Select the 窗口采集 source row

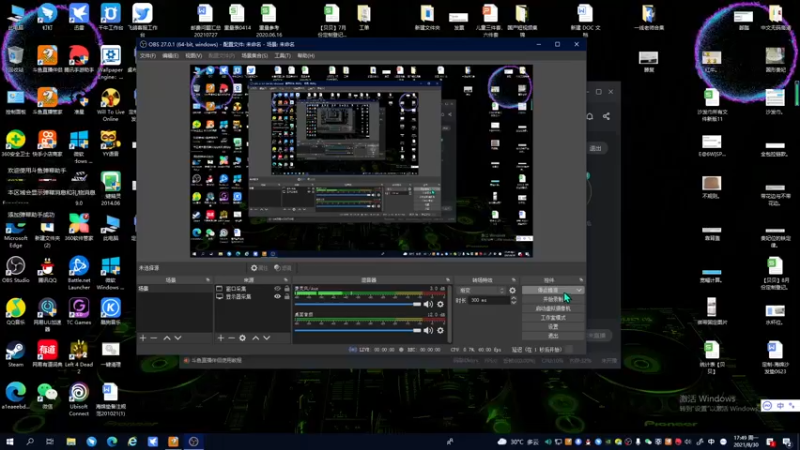point(252,289)
